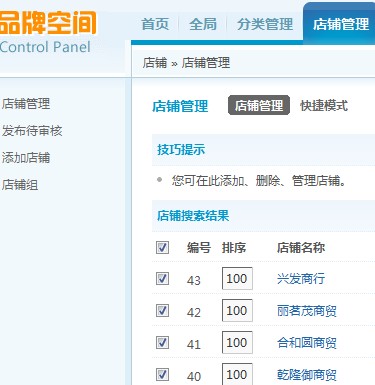
Task: Select the dark 店铺管理 mode button
Action: [x=259, y=105]
